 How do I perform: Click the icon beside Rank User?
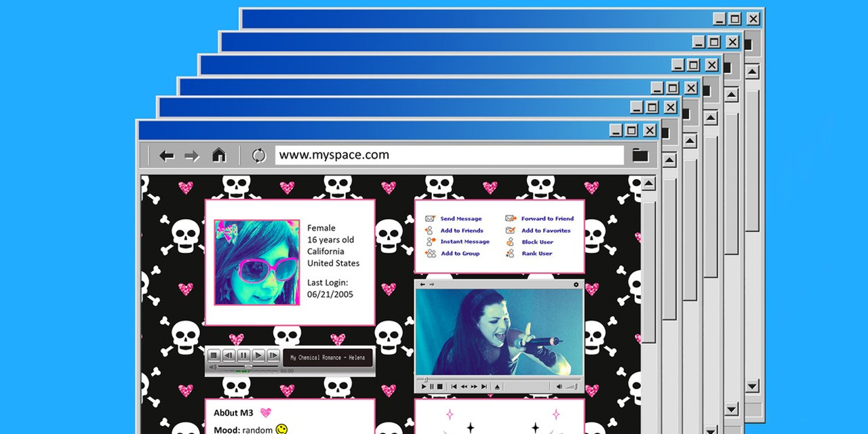tap(510, 254)
